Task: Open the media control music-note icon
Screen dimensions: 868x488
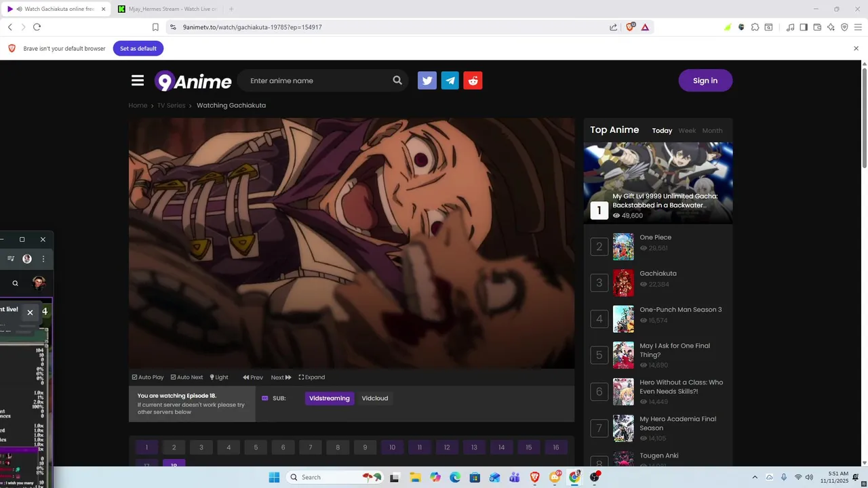Action: pyautogui.click(x=790, y=27)
